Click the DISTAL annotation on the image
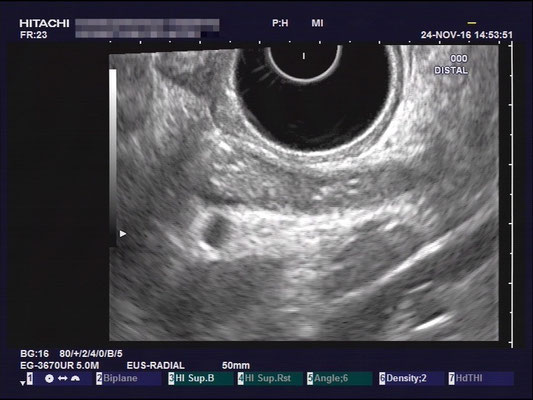The image size is (533, 400). coord(451,71)
